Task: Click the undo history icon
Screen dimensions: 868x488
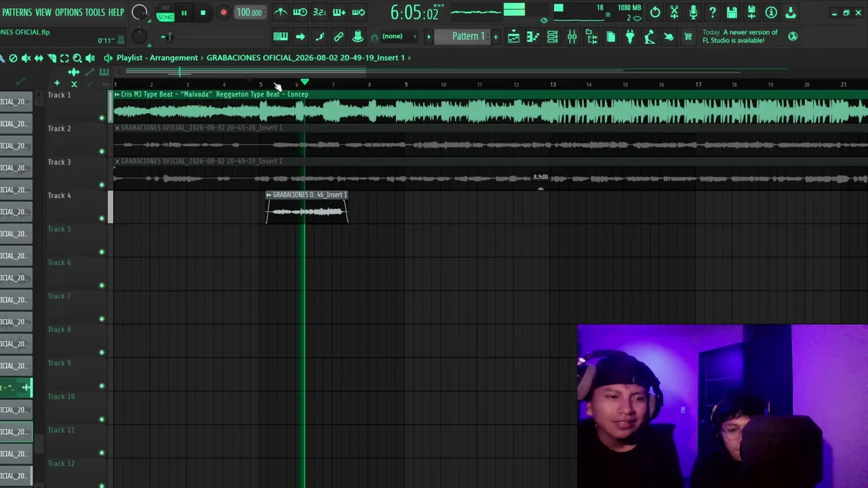Action: coord(655,12)
